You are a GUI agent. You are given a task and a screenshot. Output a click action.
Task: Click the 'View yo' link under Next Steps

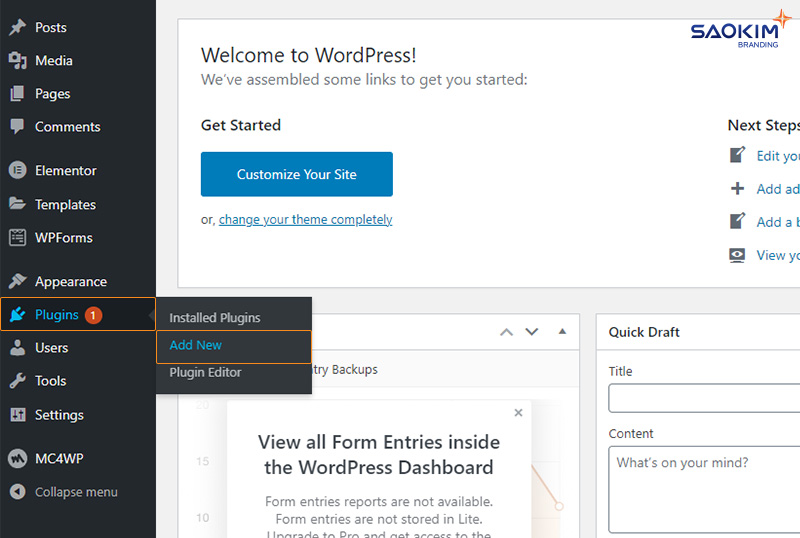coord(778,255)
